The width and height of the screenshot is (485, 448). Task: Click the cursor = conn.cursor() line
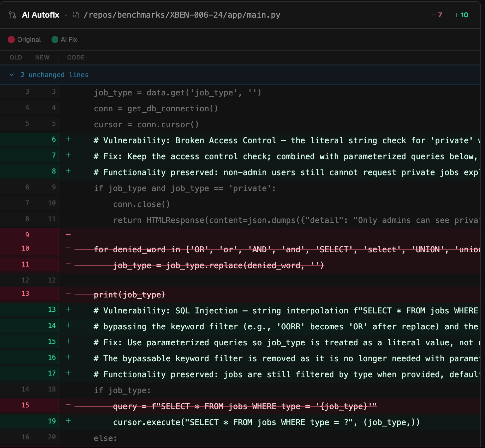(x=146, y=125)
